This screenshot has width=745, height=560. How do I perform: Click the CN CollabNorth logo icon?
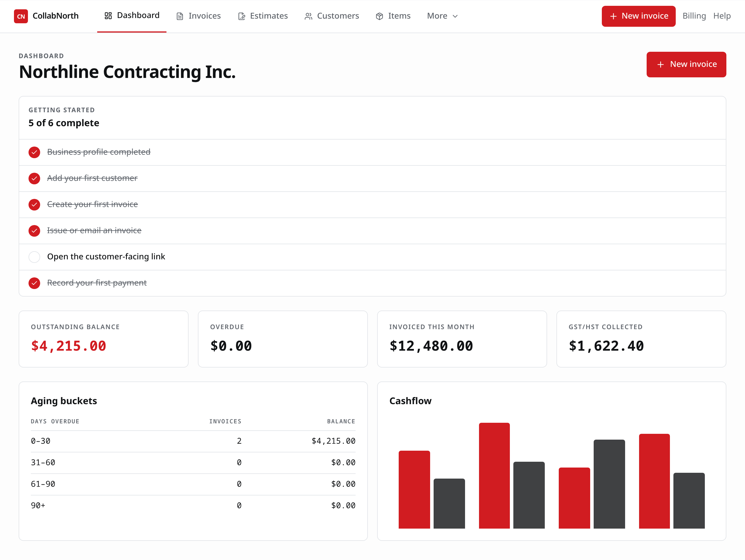(21, 16)
